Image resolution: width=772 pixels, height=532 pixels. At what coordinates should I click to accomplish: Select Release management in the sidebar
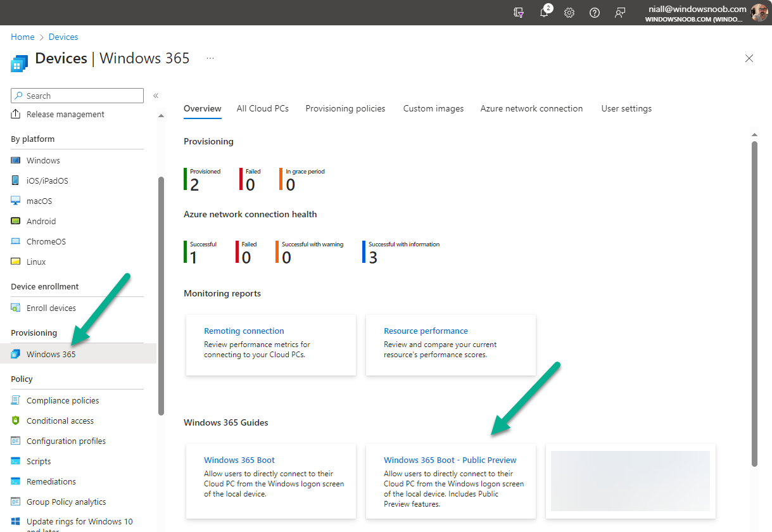point(65,114)
